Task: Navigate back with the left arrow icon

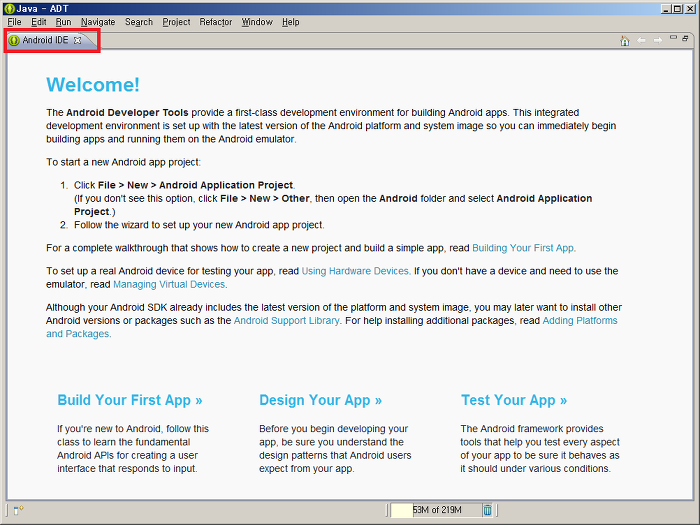Action: [642, 41]
